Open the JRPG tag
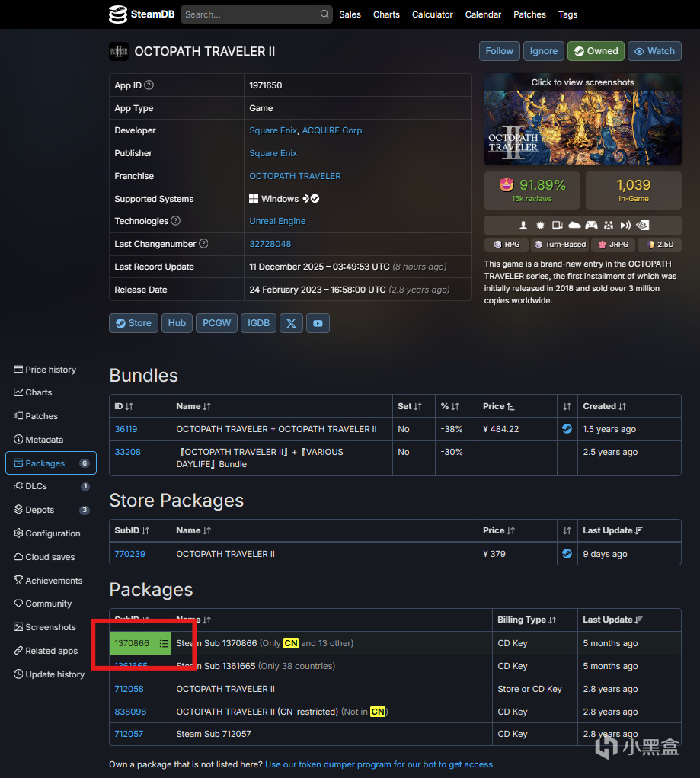 click(613, 244)
